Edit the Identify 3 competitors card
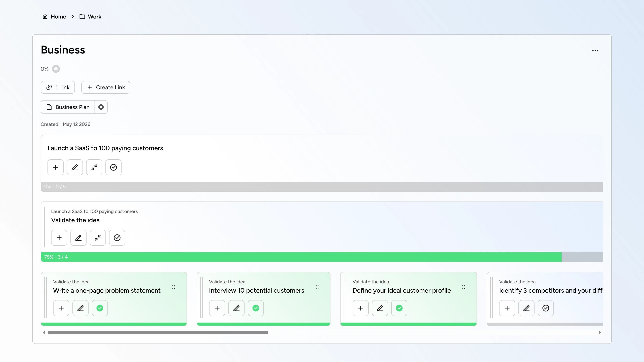The width and height of the screenshot is (644, 362). click(526, 308)
